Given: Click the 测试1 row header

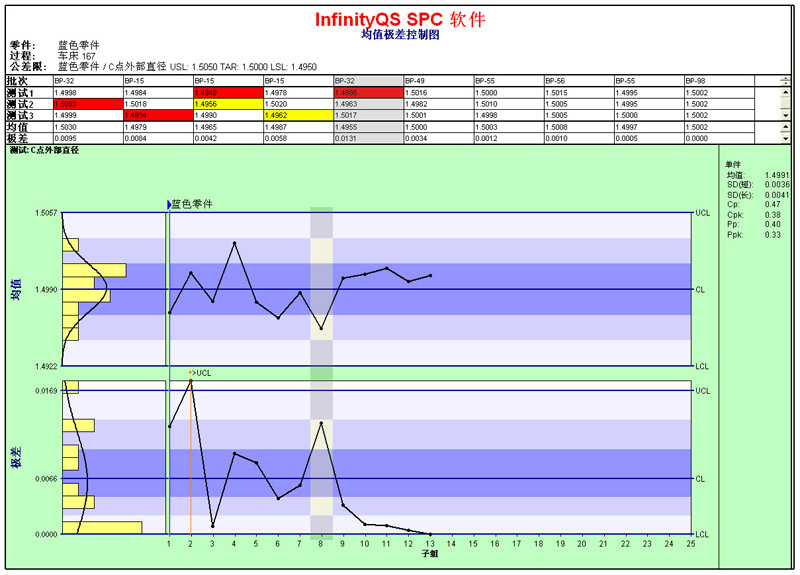Looking at the screenshot, I should 29,93.
